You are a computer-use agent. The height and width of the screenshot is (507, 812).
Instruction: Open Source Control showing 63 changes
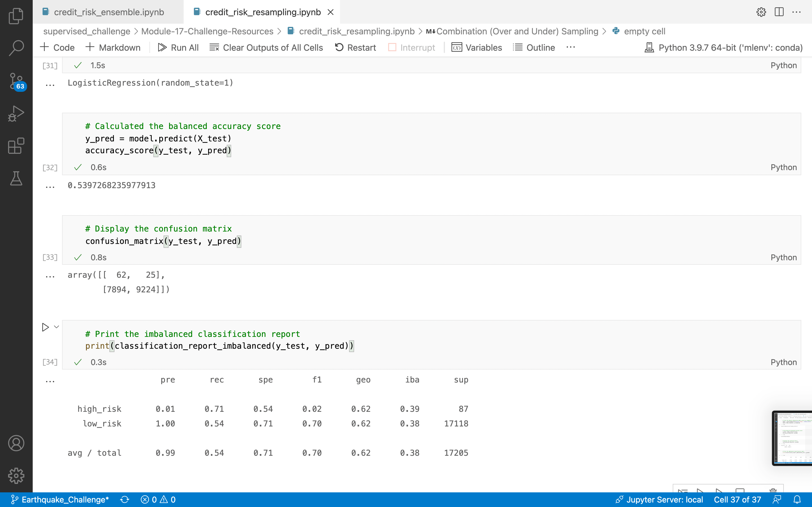(x=16, y=81)
